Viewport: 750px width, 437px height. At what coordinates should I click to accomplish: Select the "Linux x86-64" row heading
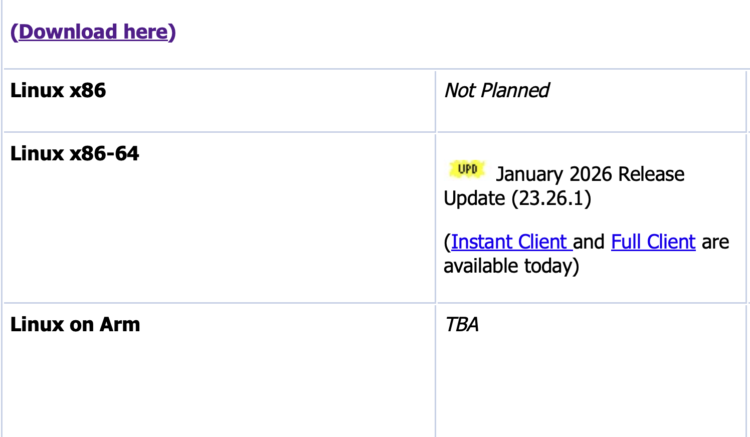point(74,154)
